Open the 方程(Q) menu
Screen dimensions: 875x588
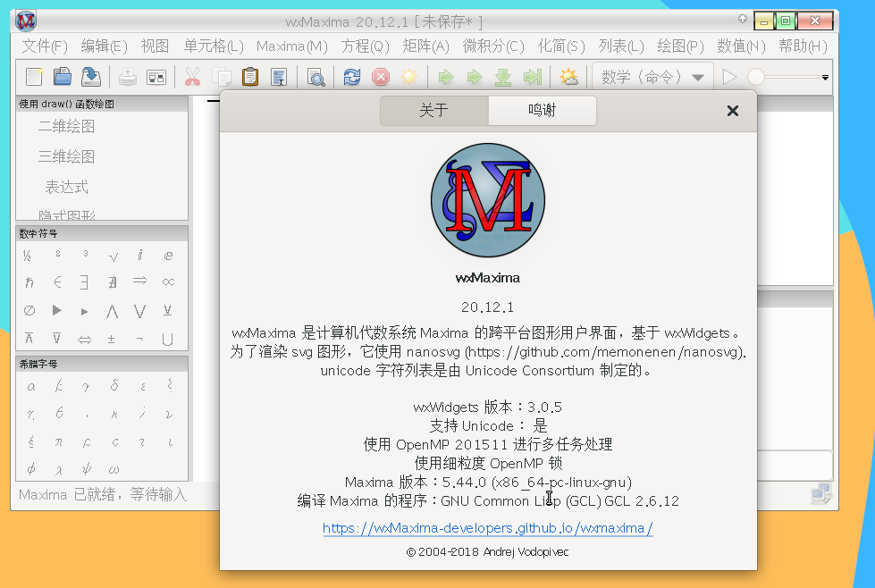366,46
